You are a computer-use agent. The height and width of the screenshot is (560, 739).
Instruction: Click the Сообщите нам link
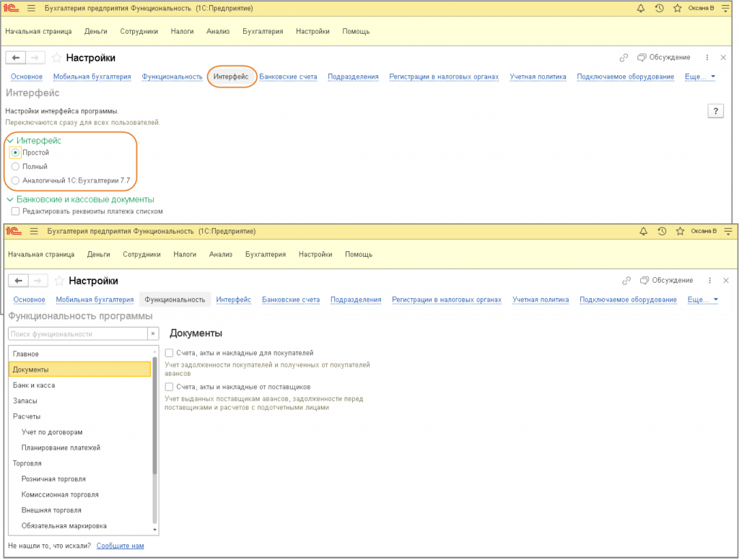pyautogui.click(x=120, y=546)
